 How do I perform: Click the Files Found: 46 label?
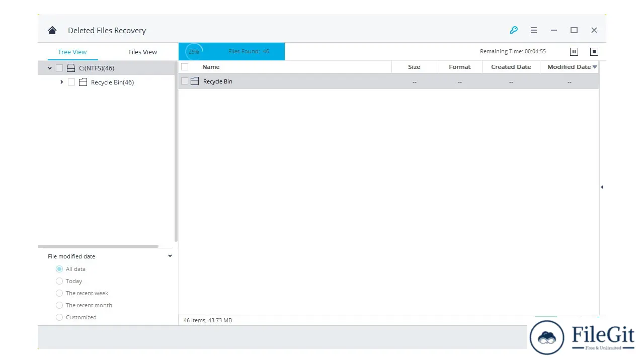tap(249, 51)
